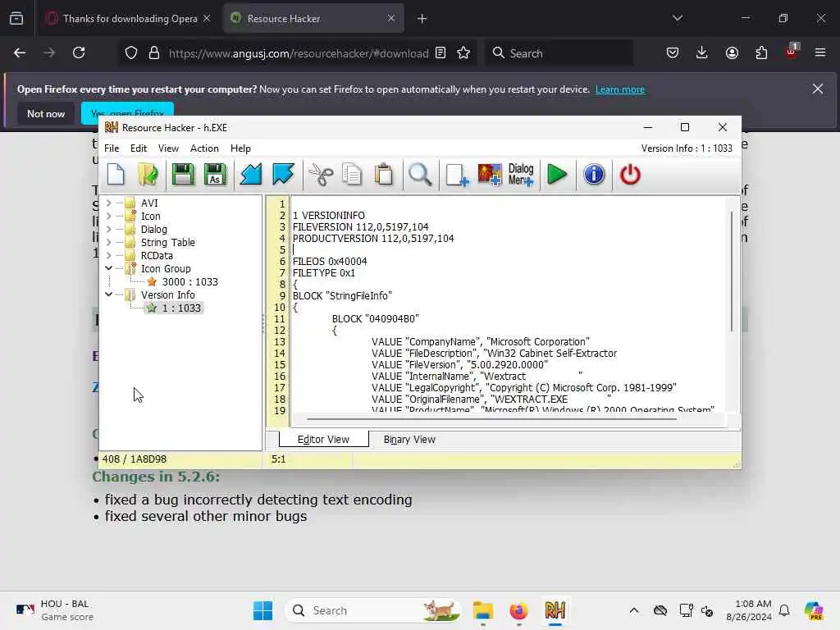Open the Firefox hamburger application menu
This screenshot has width=840, height=630.
click(x=819, y=52)
